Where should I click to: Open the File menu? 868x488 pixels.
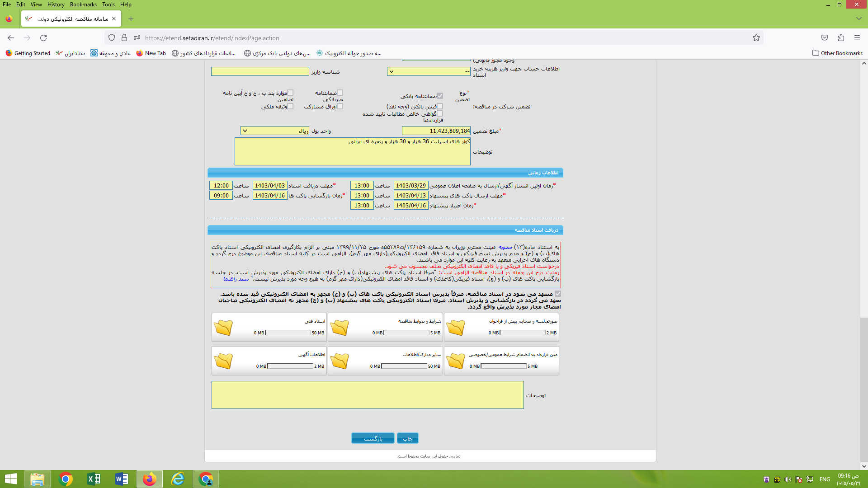[x=7, y=5]
